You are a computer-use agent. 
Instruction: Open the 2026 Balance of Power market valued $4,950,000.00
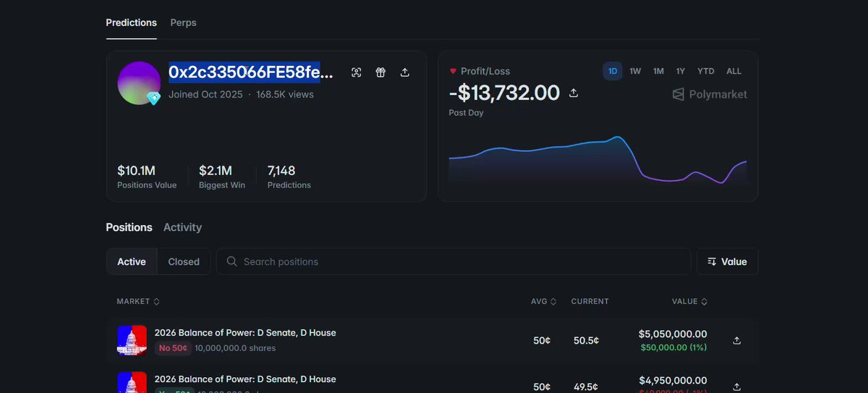pos(245,379)
